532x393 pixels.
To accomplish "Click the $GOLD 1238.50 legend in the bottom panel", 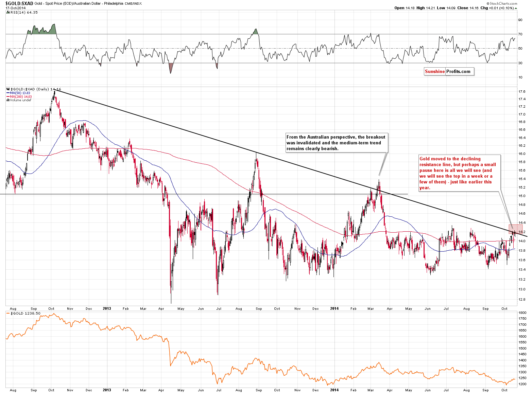I will tap(25, 313).
